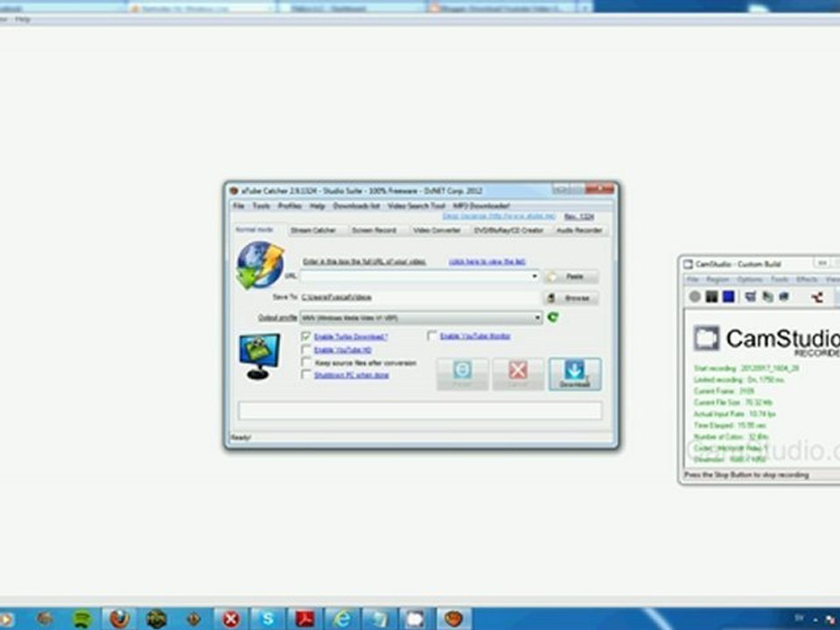Click the Internet Explorer icon in the taskbar
The height and width of the screenshot is (630, 840).
click(342, 619)
